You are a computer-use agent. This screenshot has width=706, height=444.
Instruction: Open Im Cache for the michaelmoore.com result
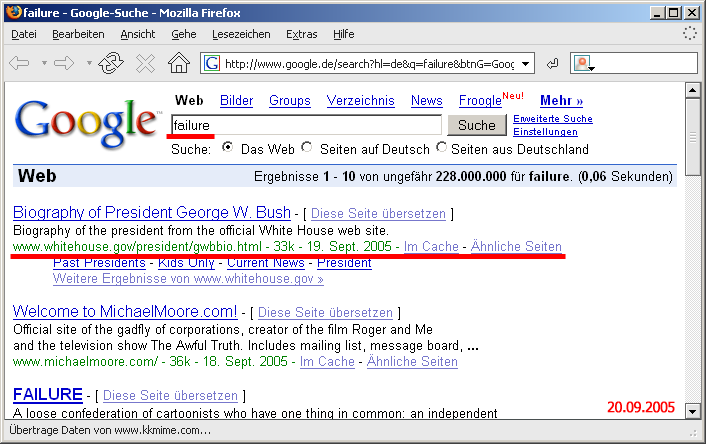[327, 362]
